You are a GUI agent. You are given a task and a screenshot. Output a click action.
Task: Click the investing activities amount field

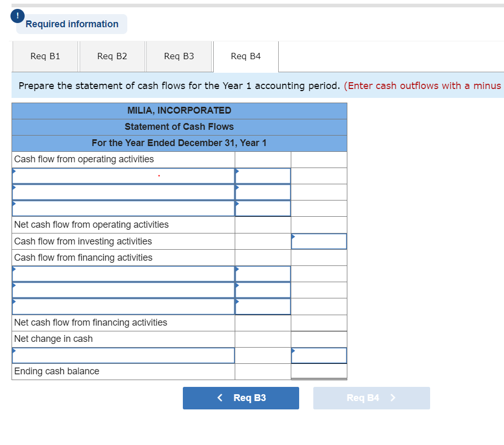click(x=318, y=241)
